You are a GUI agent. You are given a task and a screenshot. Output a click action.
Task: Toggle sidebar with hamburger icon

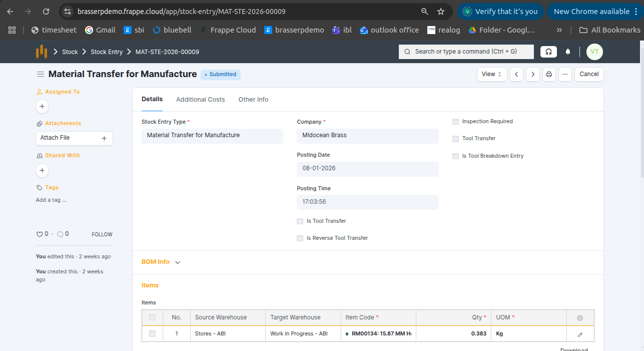tap(41, 74)
